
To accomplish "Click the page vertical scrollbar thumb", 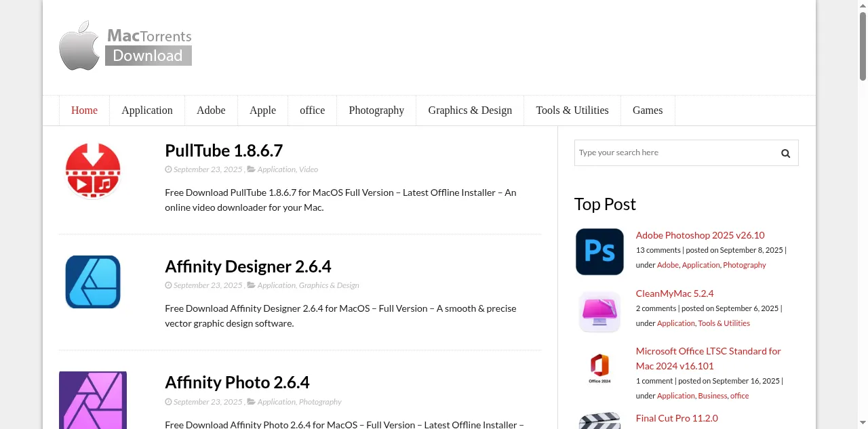I will (x=863, y=45).
